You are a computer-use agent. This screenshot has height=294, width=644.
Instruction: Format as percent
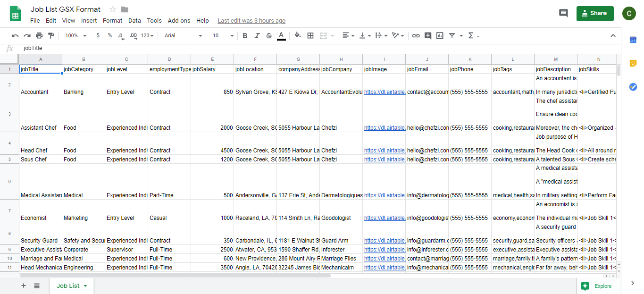109,35
